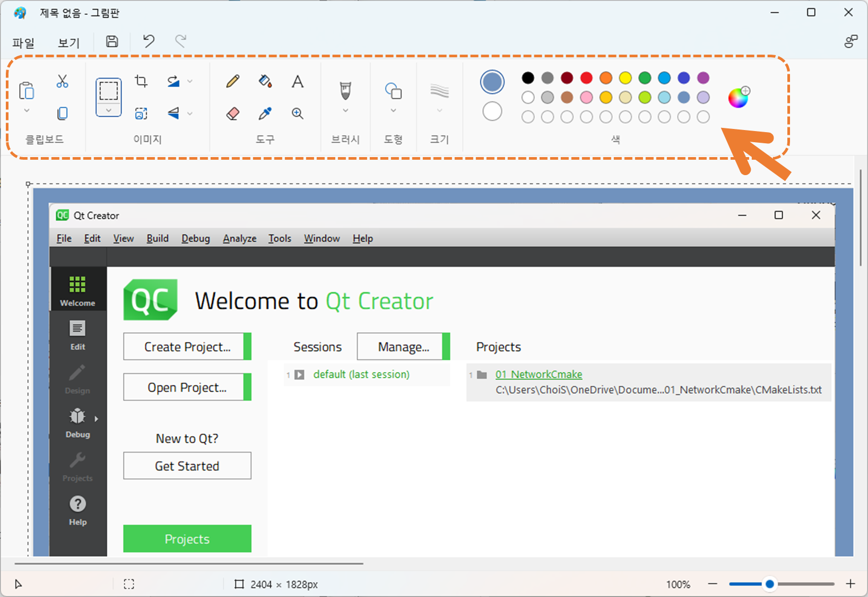The height and width of the screenshot is (597, 868).
Task: Pick the yellow color swatch
Action: coord(626,78)
